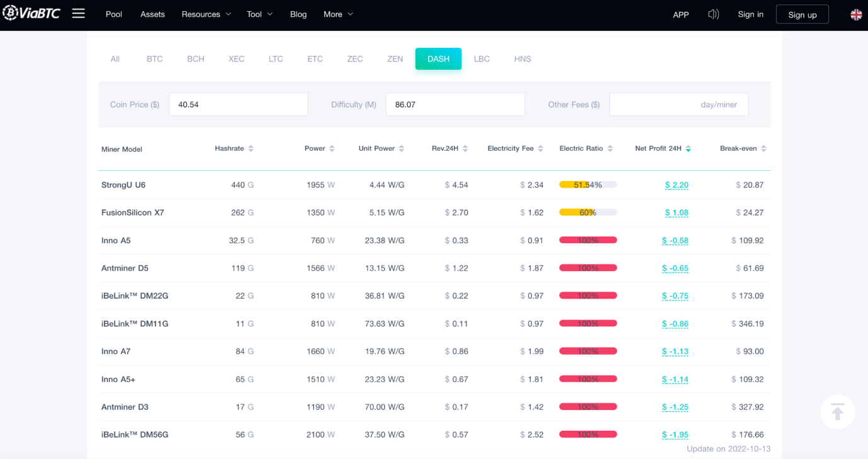Switch to the LTC coin tab
The image size is (868, 459).
[x=276, y=58]
